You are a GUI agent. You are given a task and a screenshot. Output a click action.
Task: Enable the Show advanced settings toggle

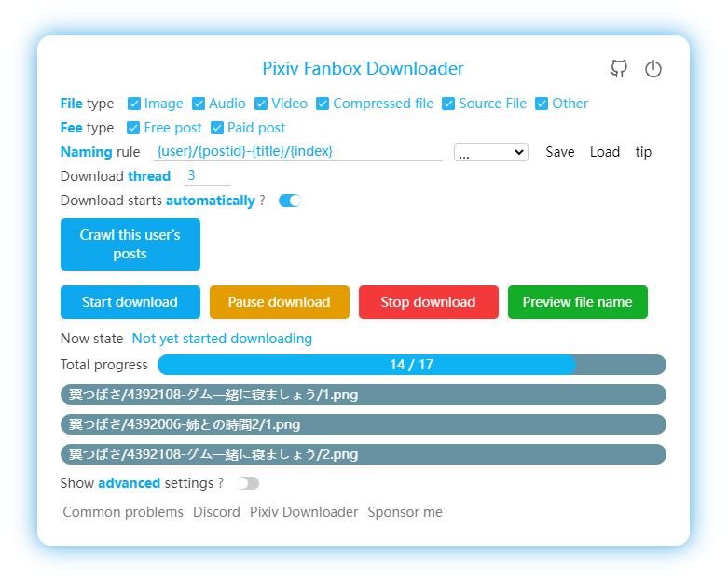point(248,483)
